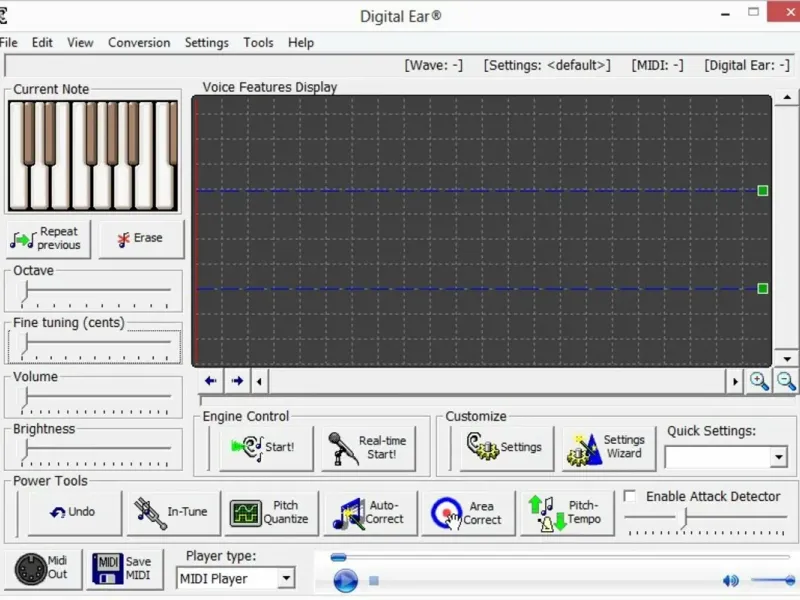Open the File menu
This screenshot has width=800, height=600.
coord(8,43)
